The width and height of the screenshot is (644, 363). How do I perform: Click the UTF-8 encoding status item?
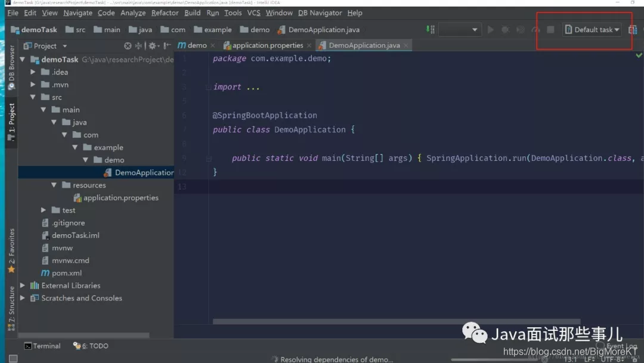612,359
